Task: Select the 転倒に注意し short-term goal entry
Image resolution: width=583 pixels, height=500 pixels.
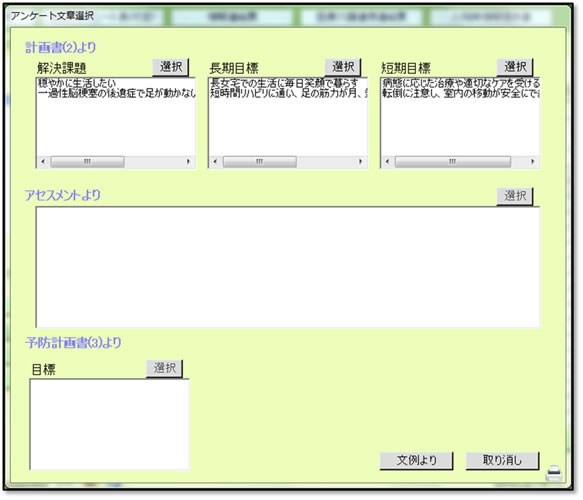Action: pyautogui.click(x=461, y=93)
